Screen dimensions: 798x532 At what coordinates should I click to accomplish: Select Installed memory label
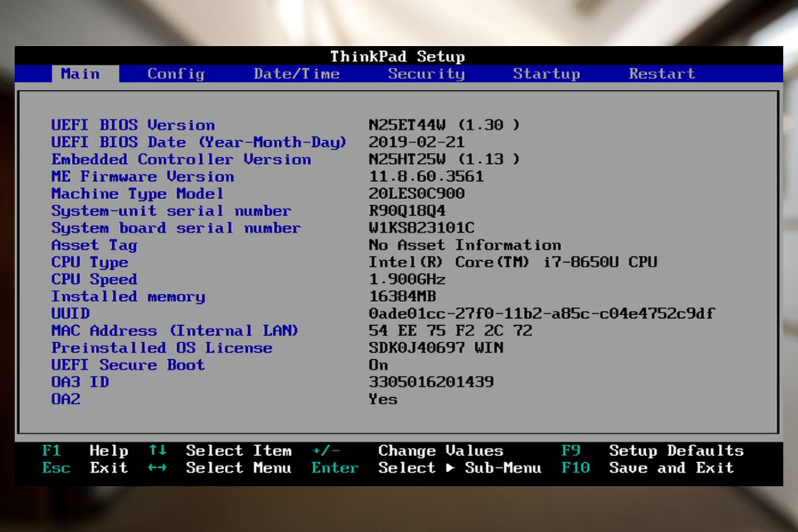coord(128,297)
